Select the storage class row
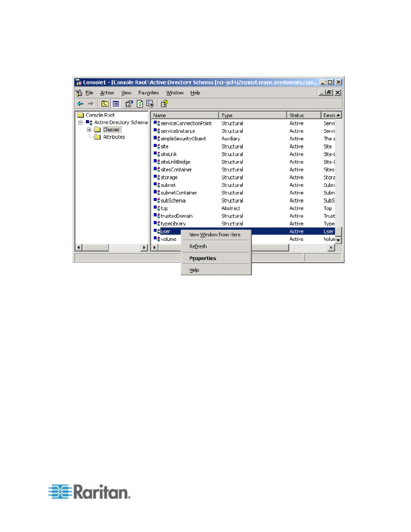Viewport: 411px width, 532px height. tap(243, 177)
